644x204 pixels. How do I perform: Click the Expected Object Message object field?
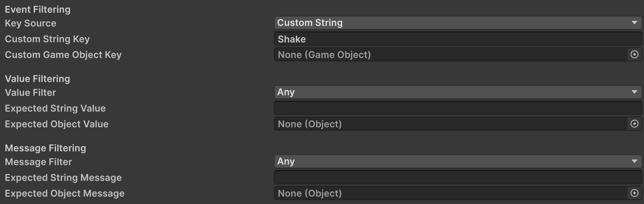pos(450,193)
